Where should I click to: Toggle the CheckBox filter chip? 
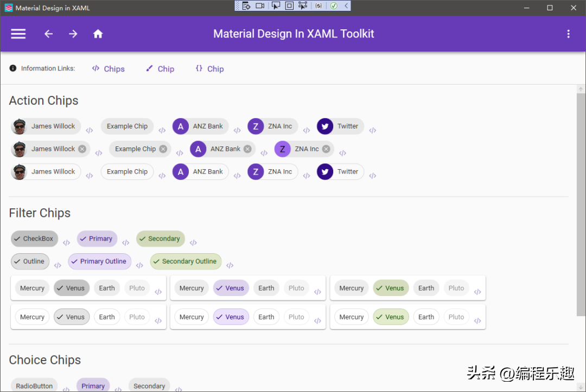pyautogui.click(x=34, y=239)
